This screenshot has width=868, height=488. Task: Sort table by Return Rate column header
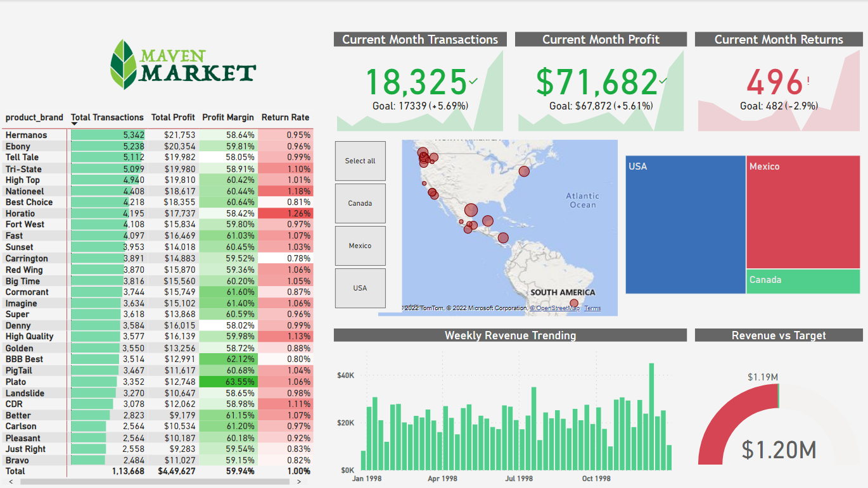click(285, 117)
